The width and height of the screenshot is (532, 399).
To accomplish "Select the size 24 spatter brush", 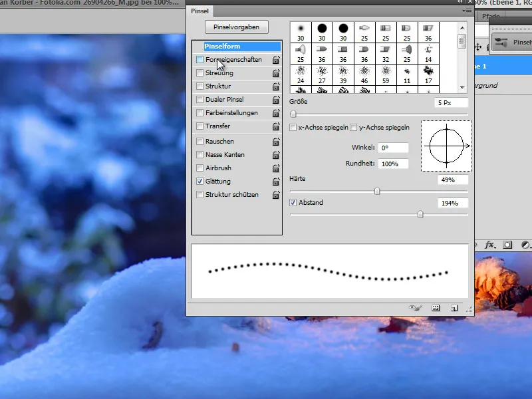I will (301, 74).
